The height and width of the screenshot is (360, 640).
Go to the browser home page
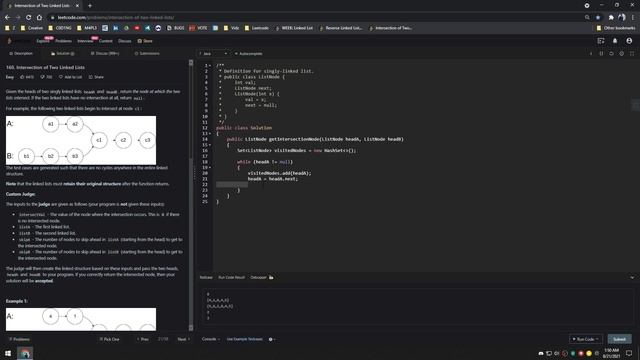[39, 18]
